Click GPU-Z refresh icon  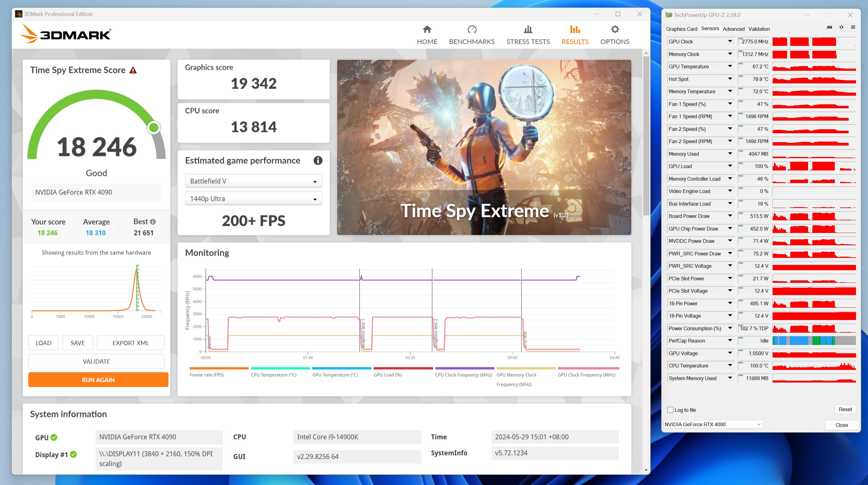[x=841, y=27]
